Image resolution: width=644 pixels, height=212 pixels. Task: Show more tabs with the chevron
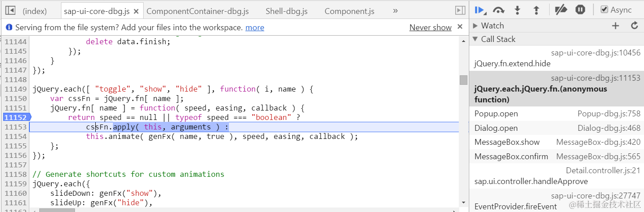tap(395, 10)
